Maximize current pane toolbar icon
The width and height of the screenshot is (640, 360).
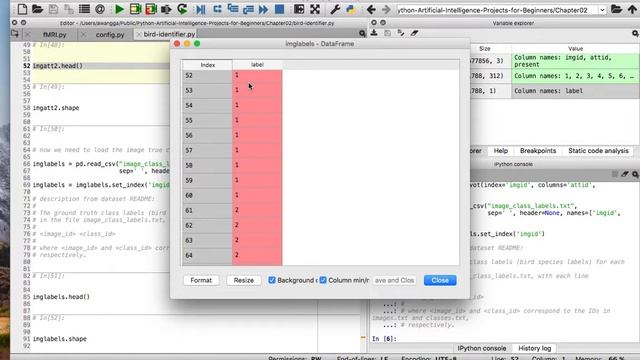click(x=299, y=9)
